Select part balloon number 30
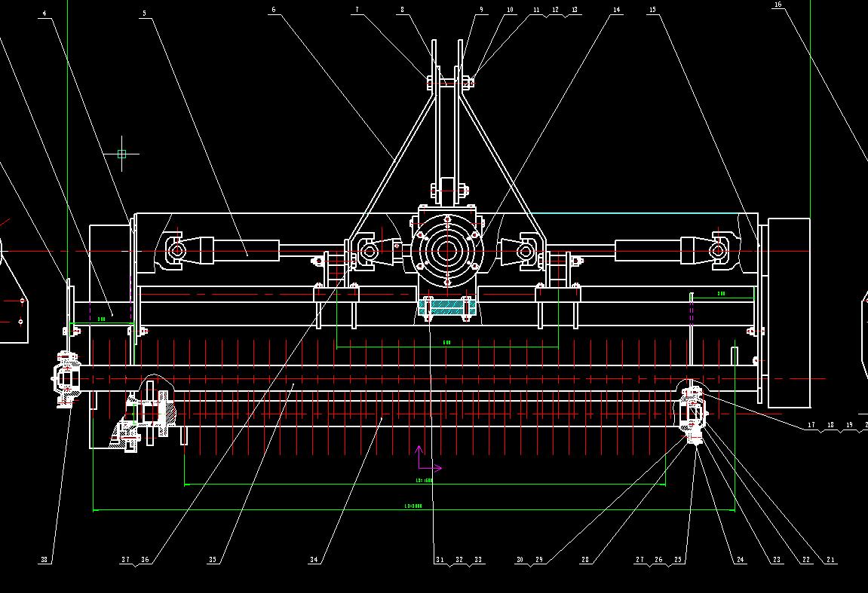This screenshot has width=868, height=593. coord(520,559)
